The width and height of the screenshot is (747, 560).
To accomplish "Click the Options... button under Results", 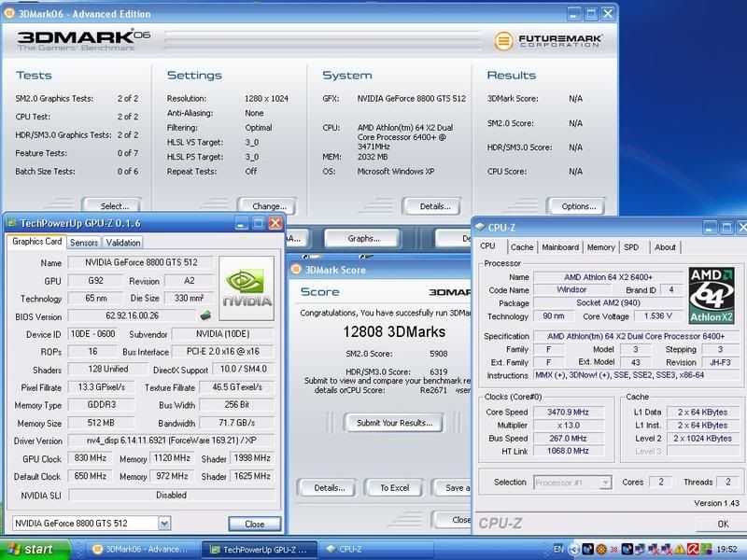I will coord(578,206).
